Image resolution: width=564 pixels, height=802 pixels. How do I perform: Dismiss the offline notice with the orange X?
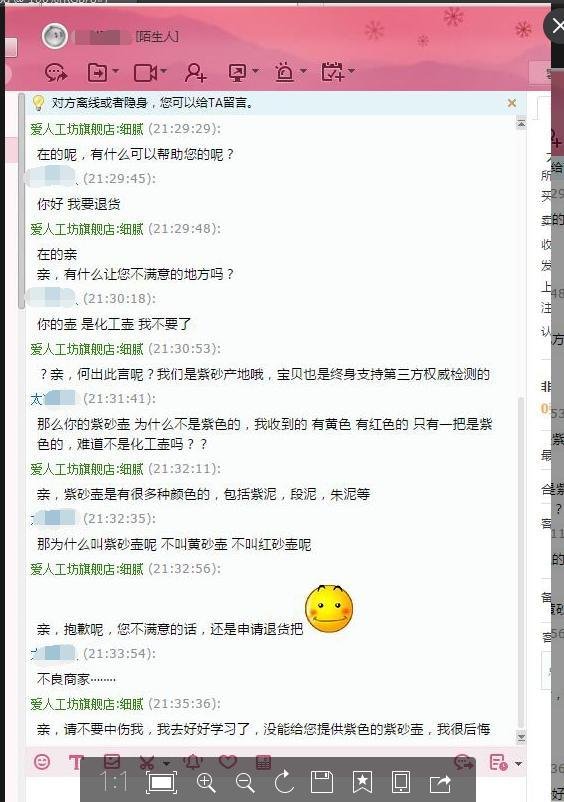click(512, 103)
